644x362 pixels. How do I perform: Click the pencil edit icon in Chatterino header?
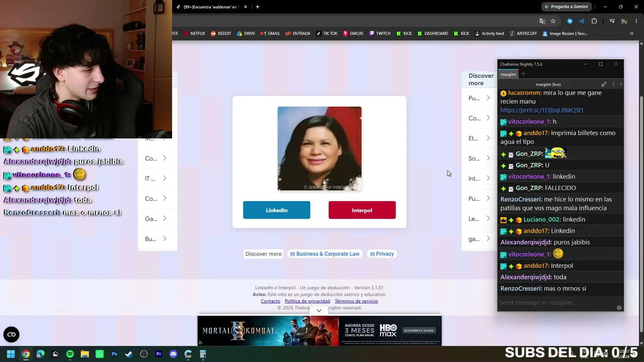[x=604, y=84]
